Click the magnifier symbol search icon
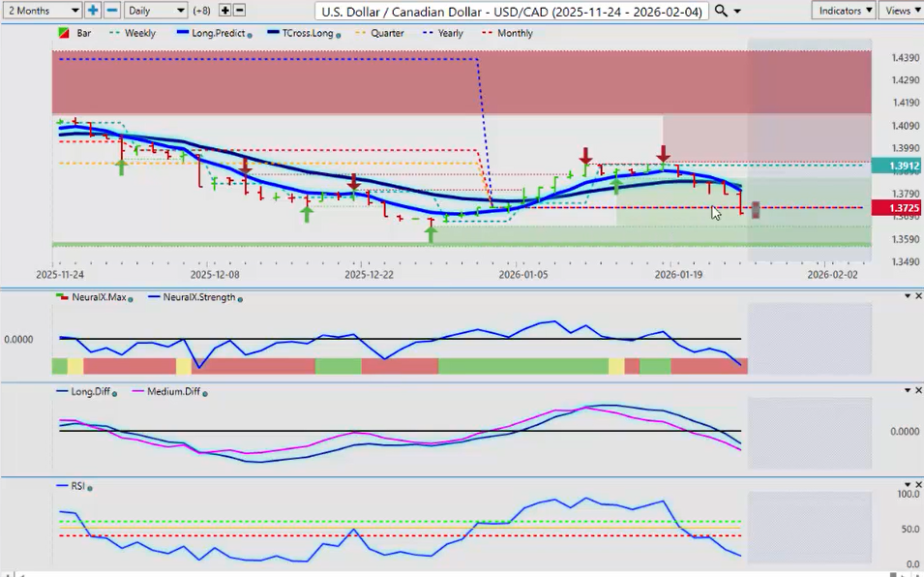The width and height of the screenshot is (924, 577). [720, 11]
